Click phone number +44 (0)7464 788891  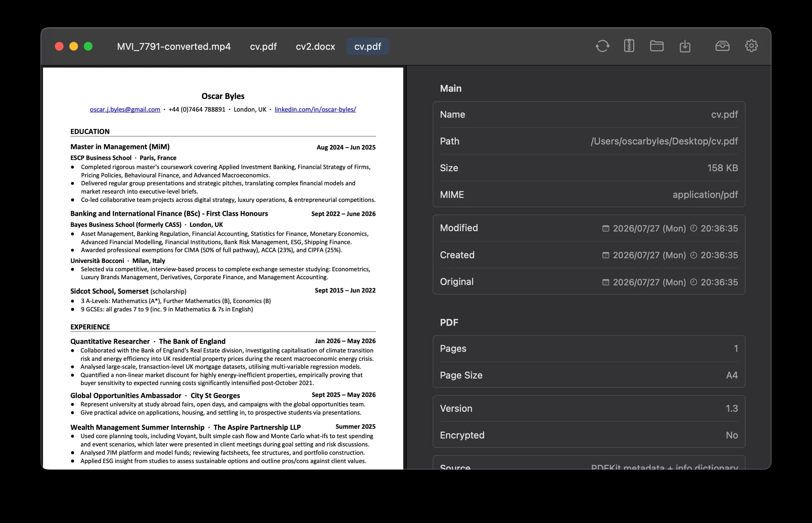point(197,109)
